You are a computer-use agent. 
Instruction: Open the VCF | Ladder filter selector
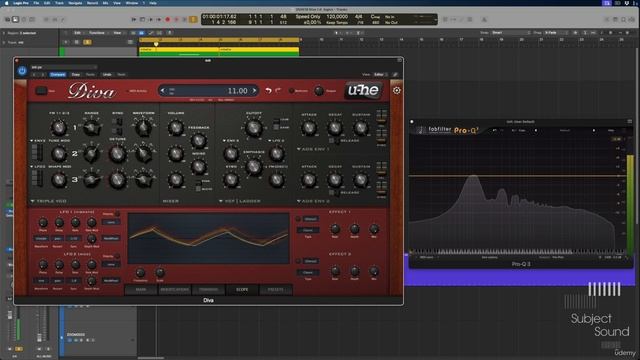(240, 201)
